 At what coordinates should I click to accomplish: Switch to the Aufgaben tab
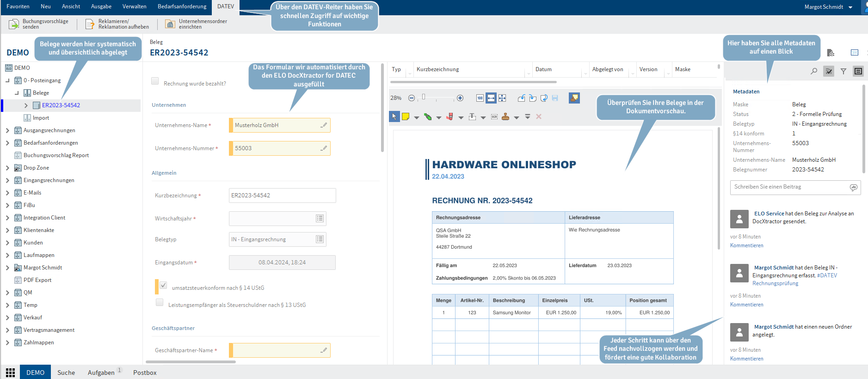pyautogui.click(x=101, y=373)
